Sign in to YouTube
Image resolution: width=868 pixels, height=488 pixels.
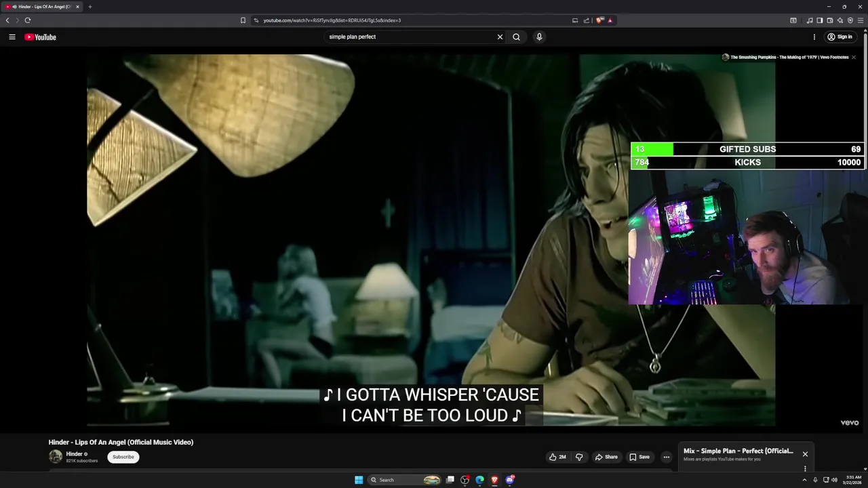pyautogui.click(x=840, y=37)
